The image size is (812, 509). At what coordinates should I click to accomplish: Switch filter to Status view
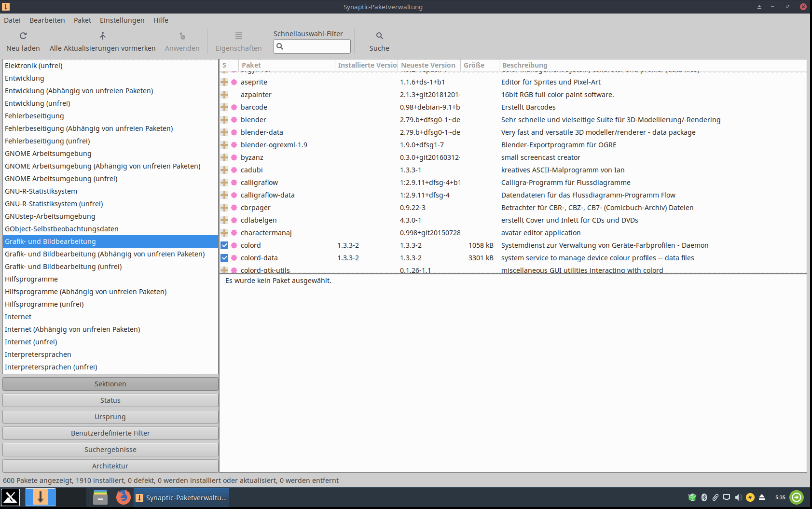[110, 400]
